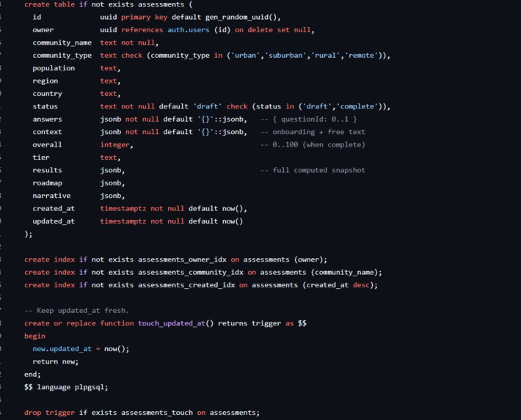Click the index name 'assessments_community_idx'
The width and height of the screenshot is (521, 420).
click(x=191, y=272)
